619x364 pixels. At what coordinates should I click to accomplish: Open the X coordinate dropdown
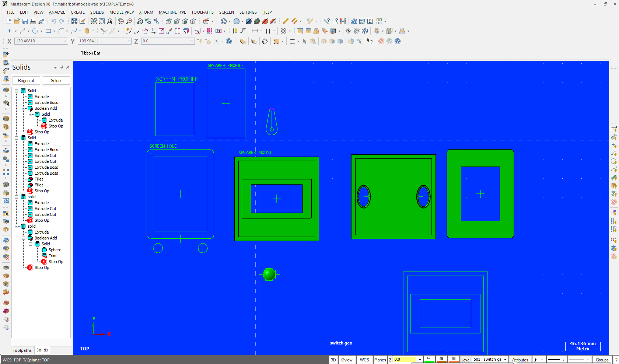66,41
